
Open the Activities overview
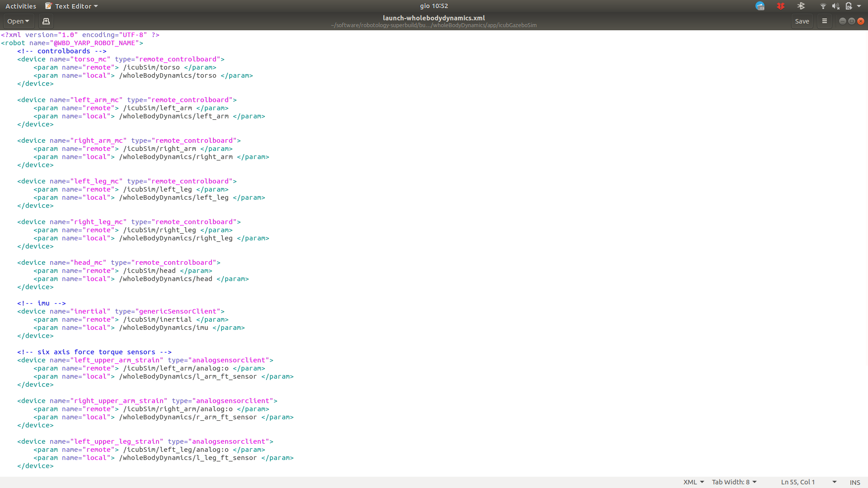pos(21,6)
